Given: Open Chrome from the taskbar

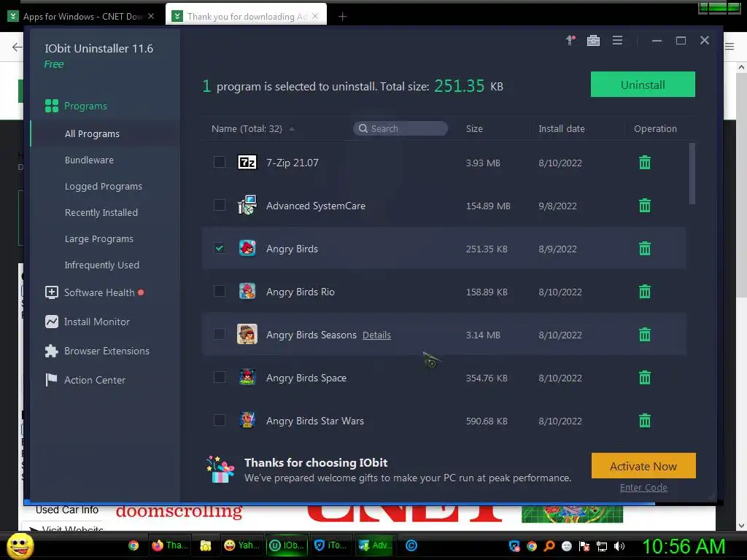Looking at the screenshot, I should click(x=133, y=545).
